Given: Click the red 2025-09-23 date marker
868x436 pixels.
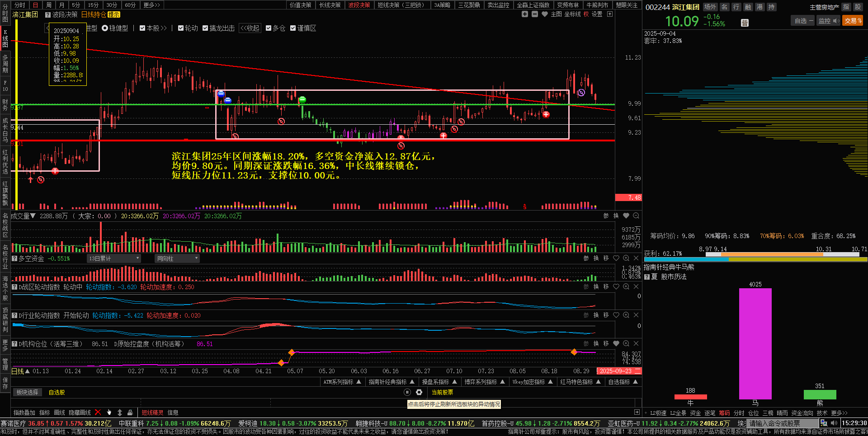Looking at the screenshot, I should (619, 371).
